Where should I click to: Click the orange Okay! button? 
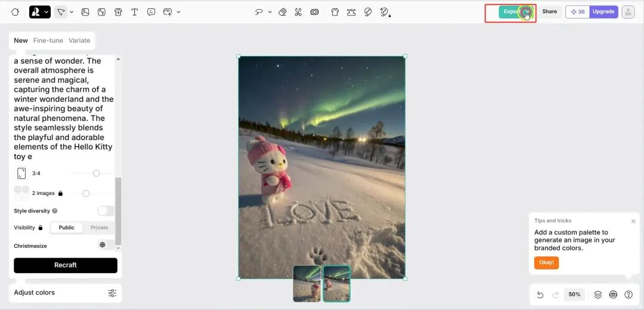click(546, 263)
